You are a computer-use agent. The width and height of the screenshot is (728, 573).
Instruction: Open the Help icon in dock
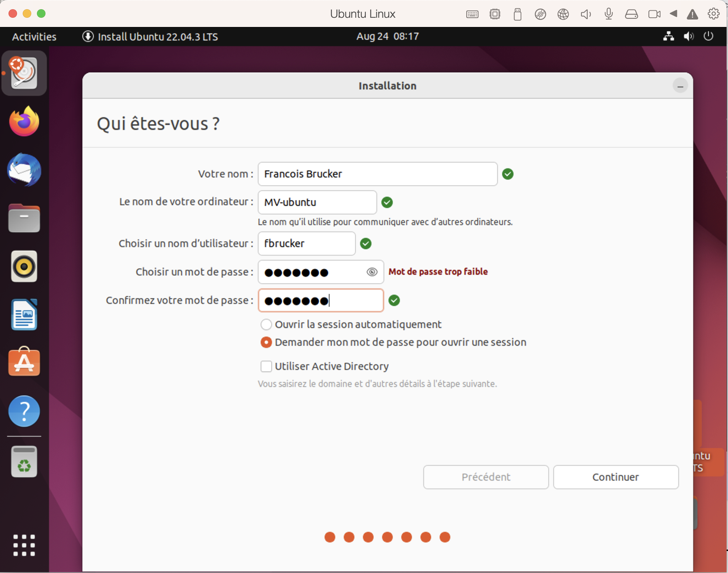[x=24, y=411]
